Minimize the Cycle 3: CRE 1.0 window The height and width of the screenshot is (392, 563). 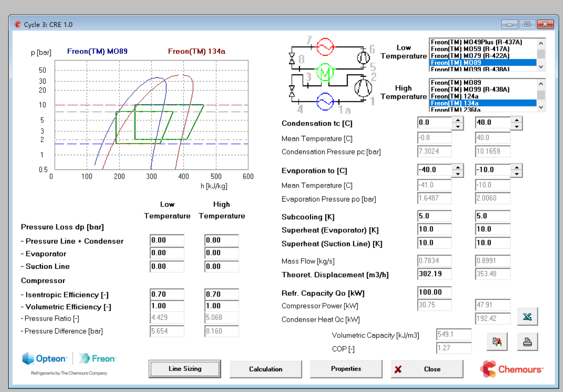point(509,24)
